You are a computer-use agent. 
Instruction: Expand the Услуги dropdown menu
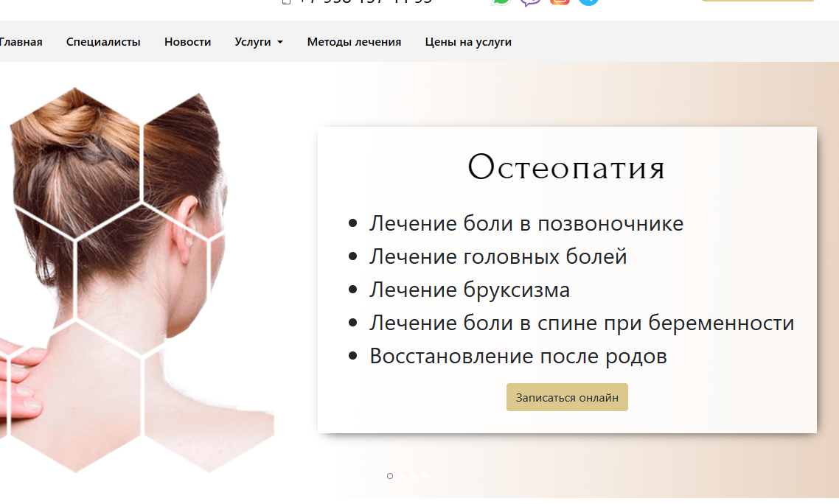[259, 42]
